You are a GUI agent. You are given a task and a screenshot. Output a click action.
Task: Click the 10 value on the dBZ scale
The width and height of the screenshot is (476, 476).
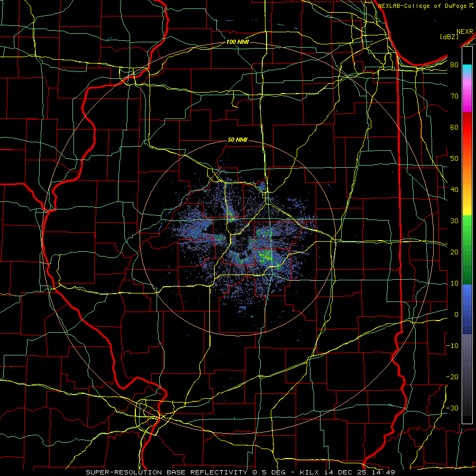click(454, 283)
